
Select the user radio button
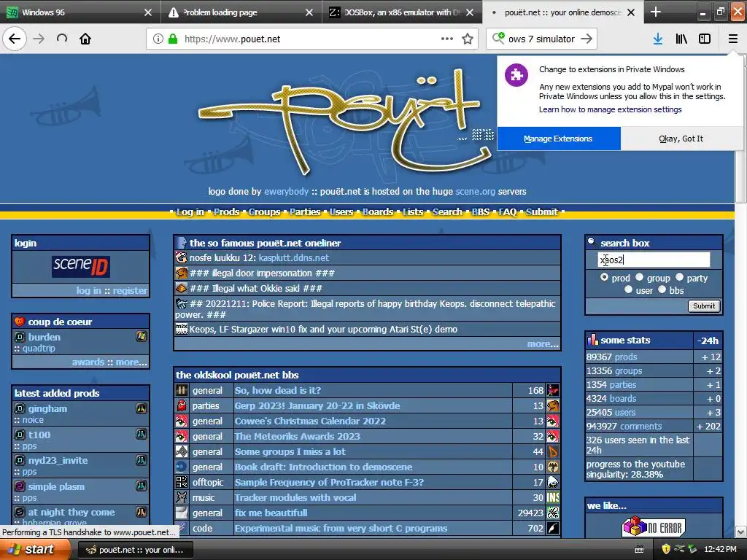[628, 289]
